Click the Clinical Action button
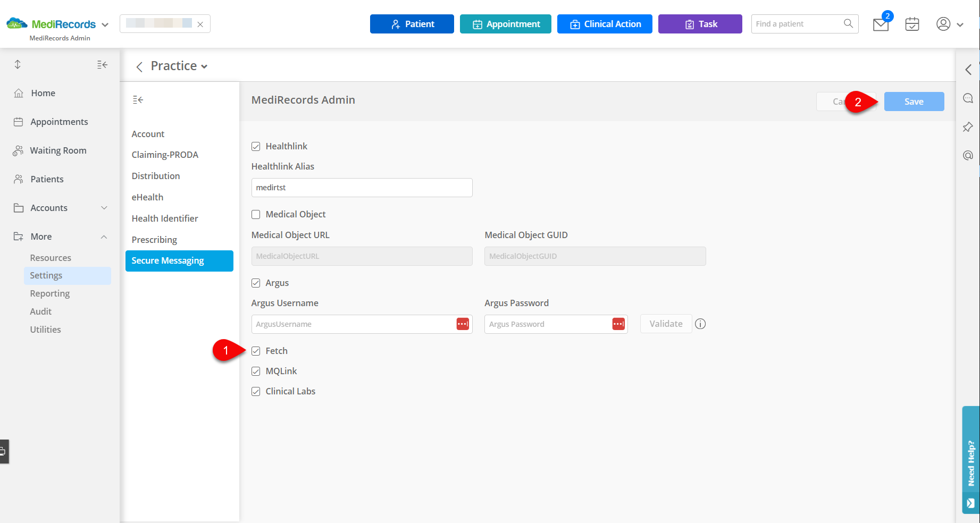Screen dimensions: 980x523 pos(605,24)
